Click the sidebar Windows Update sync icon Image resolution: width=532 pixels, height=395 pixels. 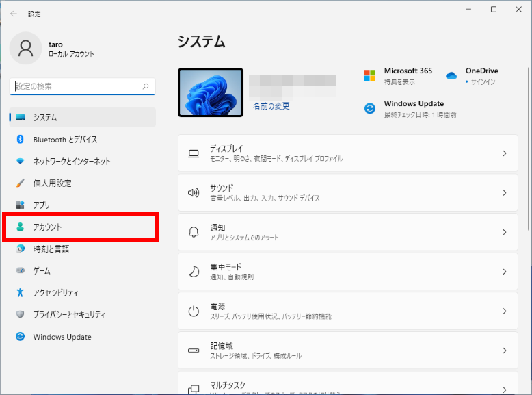click(21, 337)
